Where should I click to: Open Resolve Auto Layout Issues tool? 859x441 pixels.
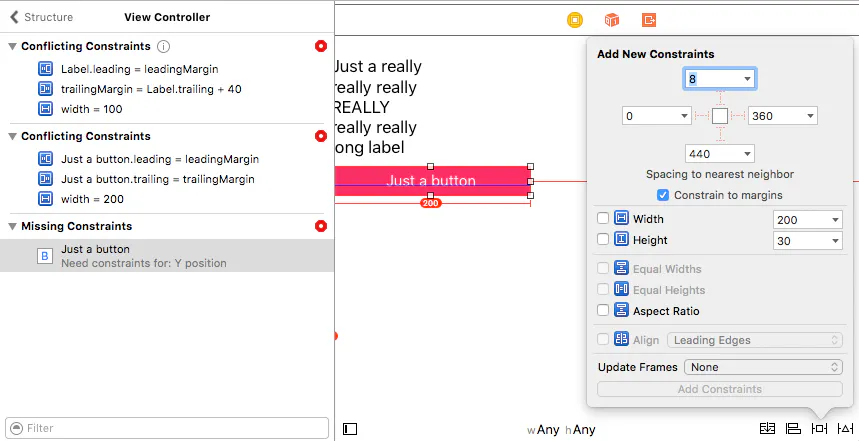[x=845, y=428]
